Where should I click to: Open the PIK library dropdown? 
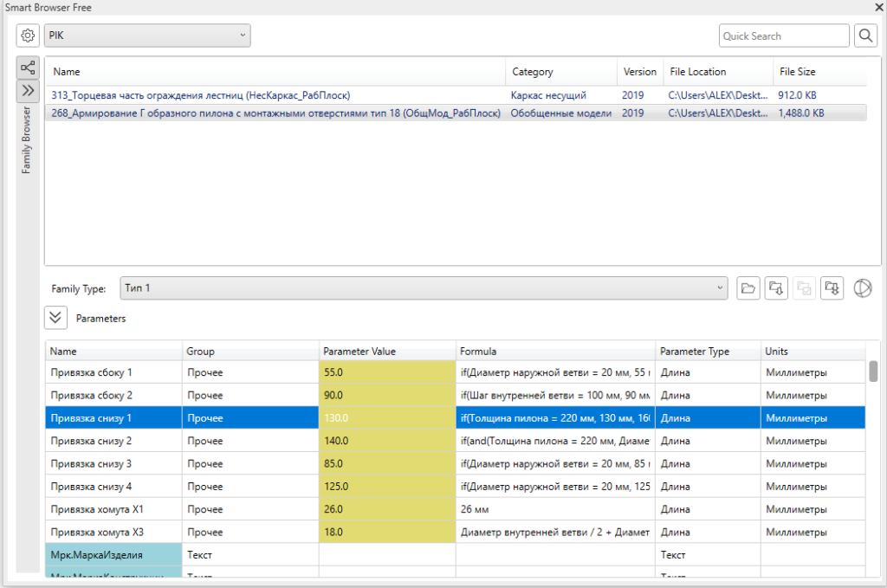147,36
